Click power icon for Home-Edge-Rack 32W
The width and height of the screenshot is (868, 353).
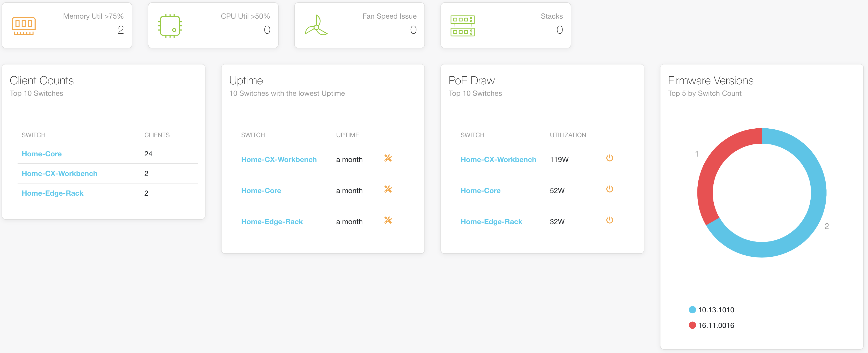click(609, 220)
